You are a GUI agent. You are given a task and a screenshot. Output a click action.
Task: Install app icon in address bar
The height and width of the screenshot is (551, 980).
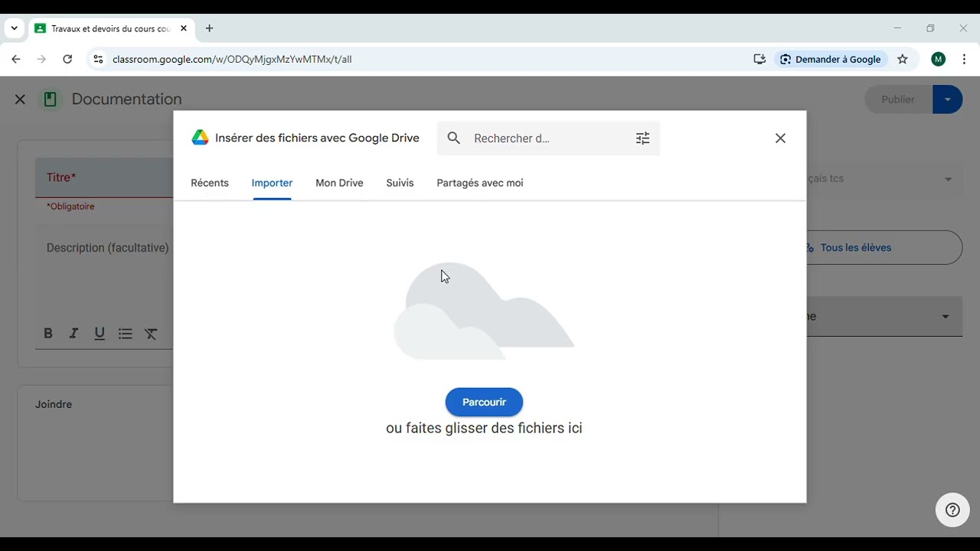759,59
